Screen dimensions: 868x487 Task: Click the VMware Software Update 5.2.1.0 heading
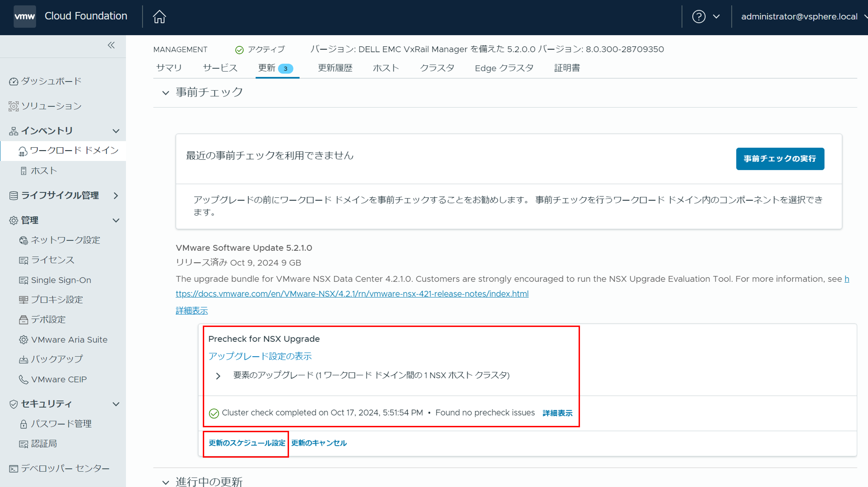[244, 248]
